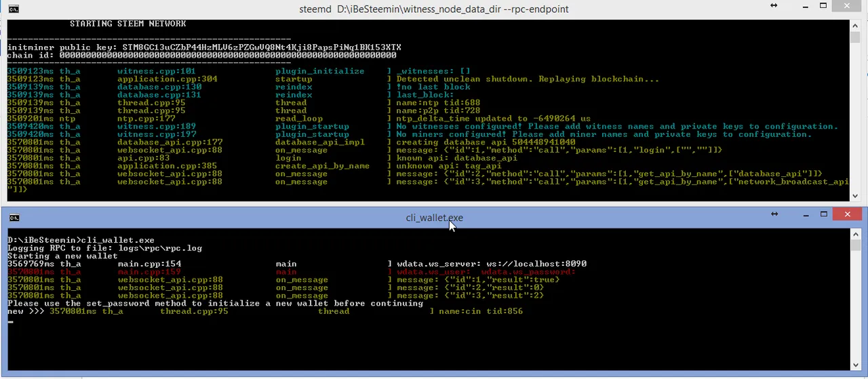868x379 pixels.
Task: Click 'witness.cpp:197' log entry
Action: (x=157, y=134)
